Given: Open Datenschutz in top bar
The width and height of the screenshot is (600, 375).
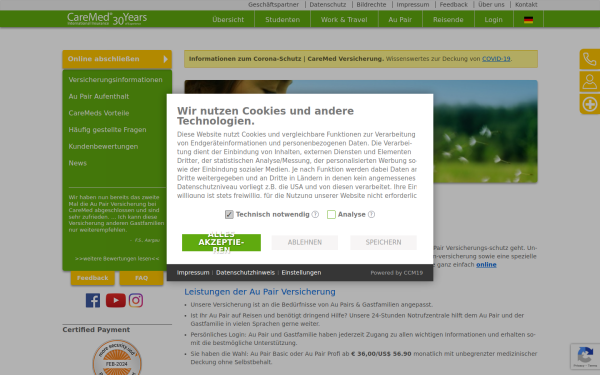Looking at the screenshot, I should coord(328,5).
